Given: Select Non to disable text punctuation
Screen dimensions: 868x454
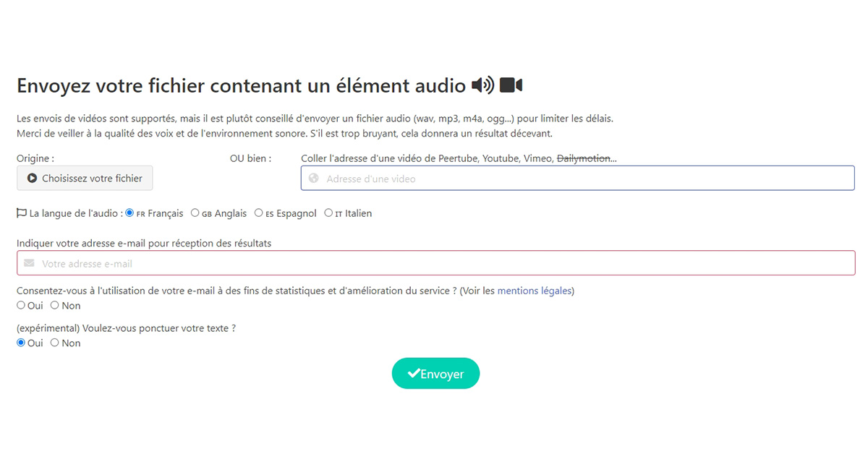Looking at the screenshot, I should coord(55,343).
